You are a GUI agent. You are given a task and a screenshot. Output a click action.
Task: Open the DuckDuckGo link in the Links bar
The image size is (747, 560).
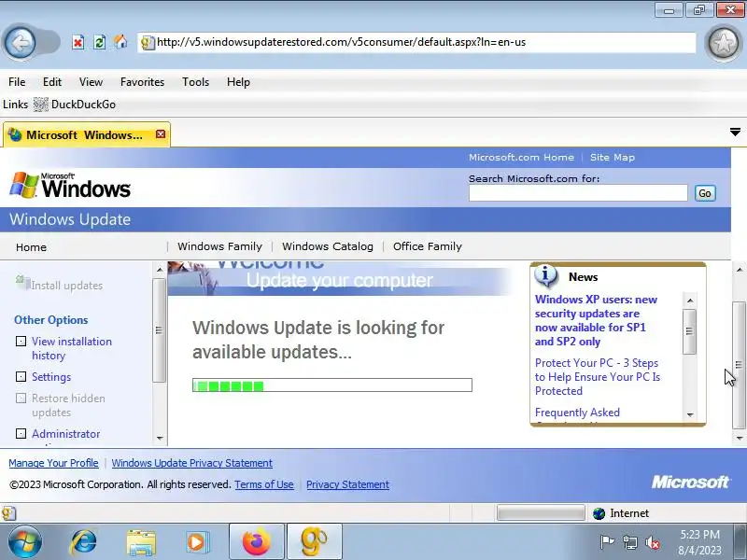tap(75, 105)
